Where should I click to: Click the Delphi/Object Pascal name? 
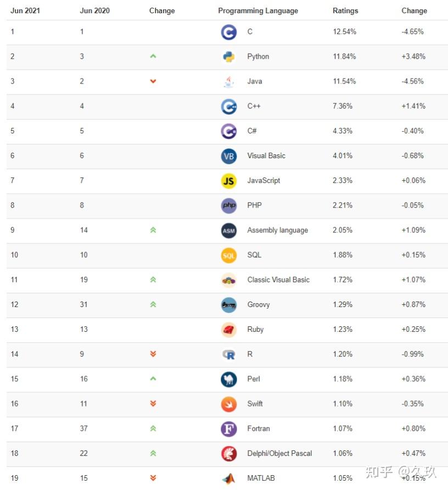279,453
